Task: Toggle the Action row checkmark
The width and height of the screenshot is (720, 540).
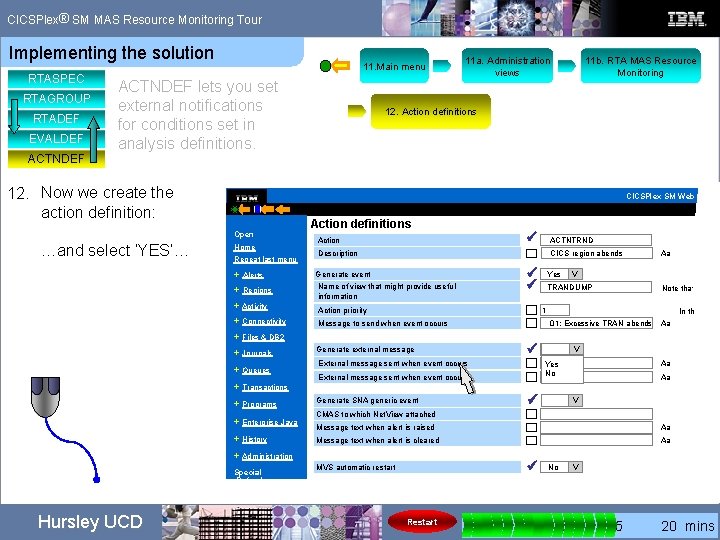Action: [x=531, y=237]
